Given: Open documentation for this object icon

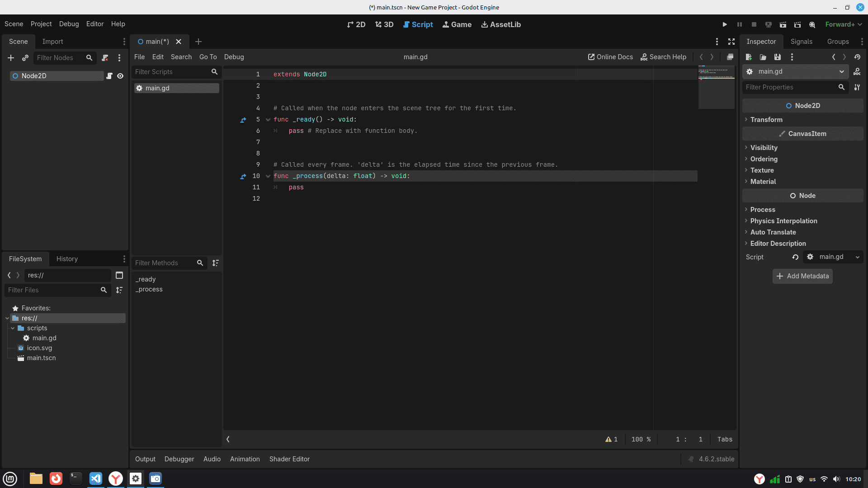Looking at the screenshot, I should point(857,71).
